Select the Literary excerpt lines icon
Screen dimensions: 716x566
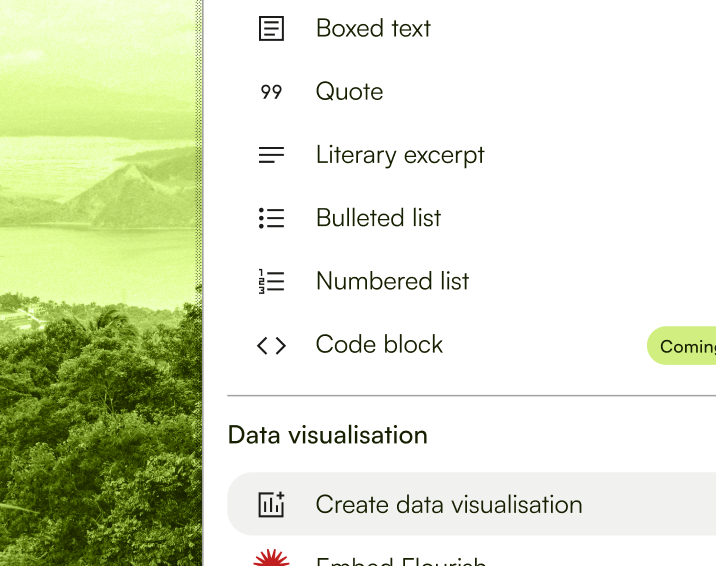point(271,155)
